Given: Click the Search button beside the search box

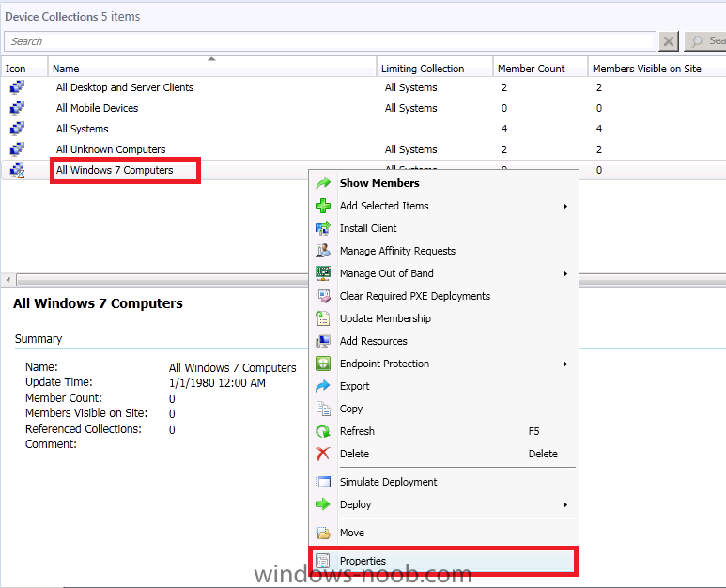Looking at the screenshot, I should pos(705,41).
